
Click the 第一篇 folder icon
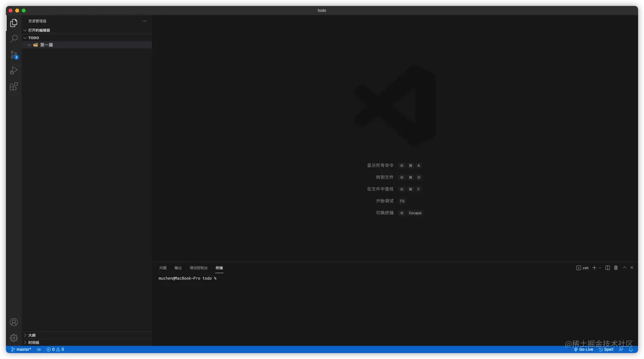pyautogui.click(x=36, y=45)
